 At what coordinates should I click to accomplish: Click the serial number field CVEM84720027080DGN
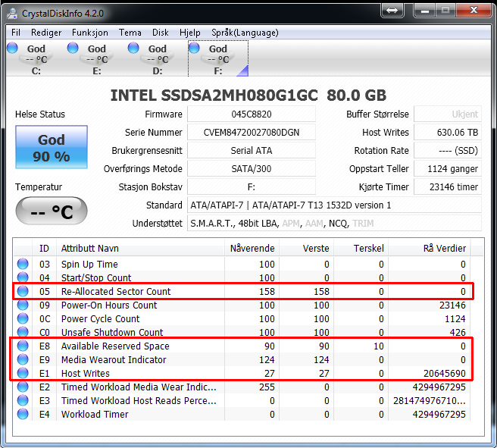(252, 132)
